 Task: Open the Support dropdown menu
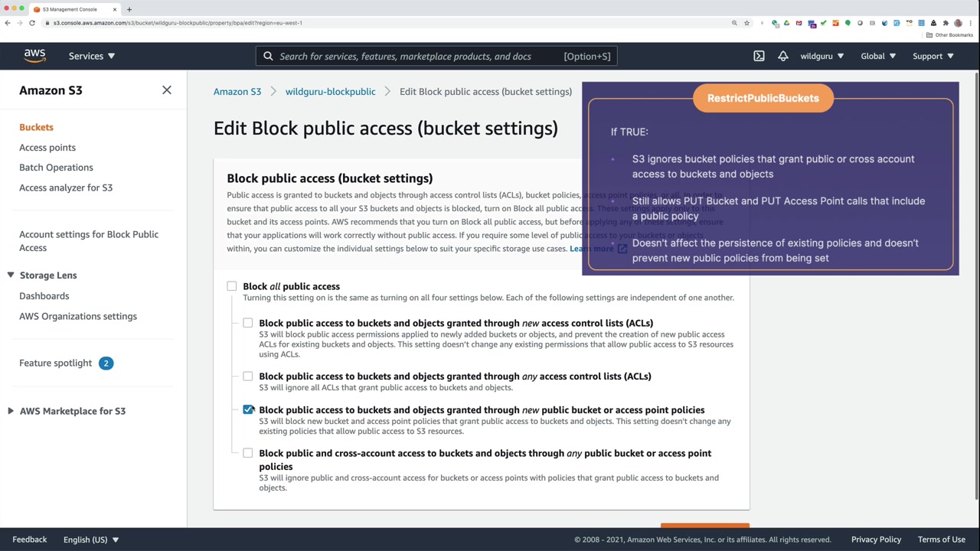pyautogui.click(x=933, y=56)
